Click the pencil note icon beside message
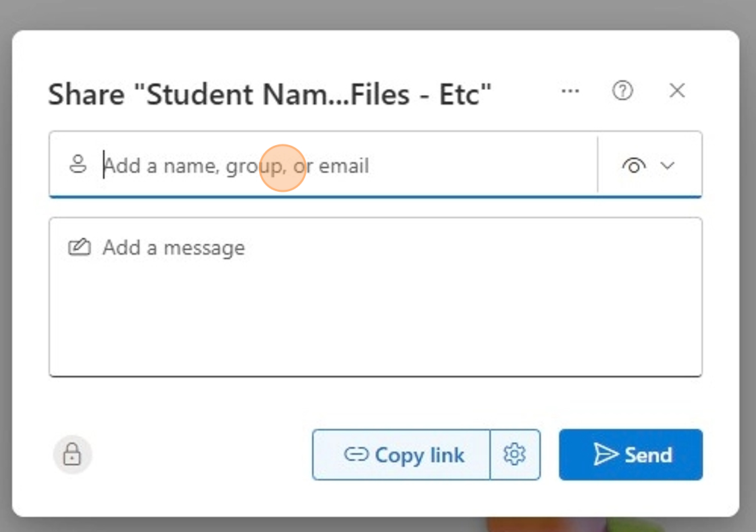Screen dimensions: 756x532 tap(80, 247)
